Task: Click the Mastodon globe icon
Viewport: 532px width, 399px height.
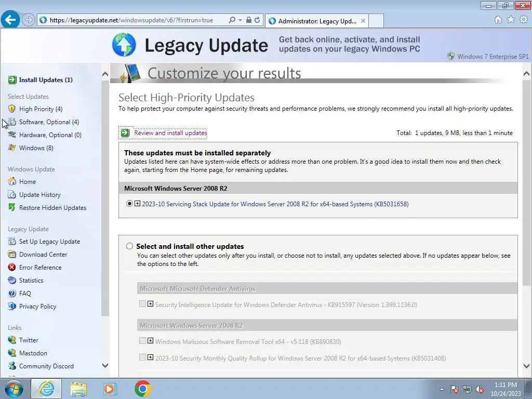Action: coord(12,353)
